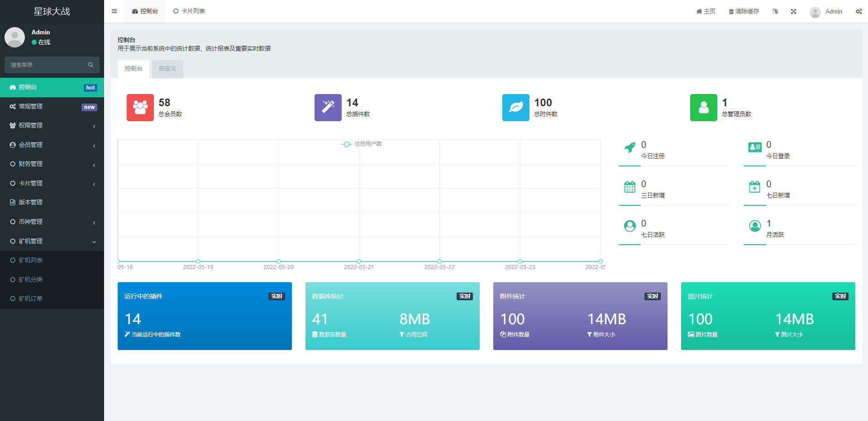Click the fullscreen icon in the top toolbar

(x=793, y=11)
